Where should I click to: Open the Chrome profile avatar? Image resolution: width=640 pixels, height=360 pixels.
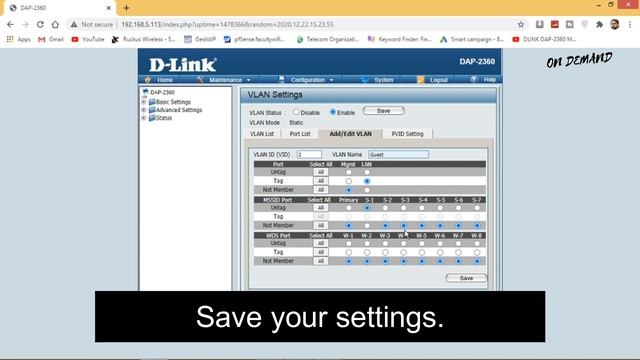615,24
